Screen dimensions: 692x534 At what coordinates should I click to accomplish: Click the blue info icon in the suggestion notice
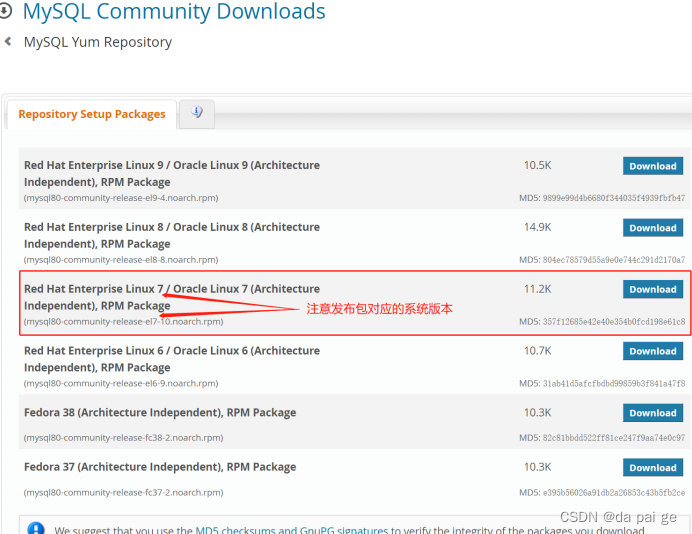click(36, 528)
